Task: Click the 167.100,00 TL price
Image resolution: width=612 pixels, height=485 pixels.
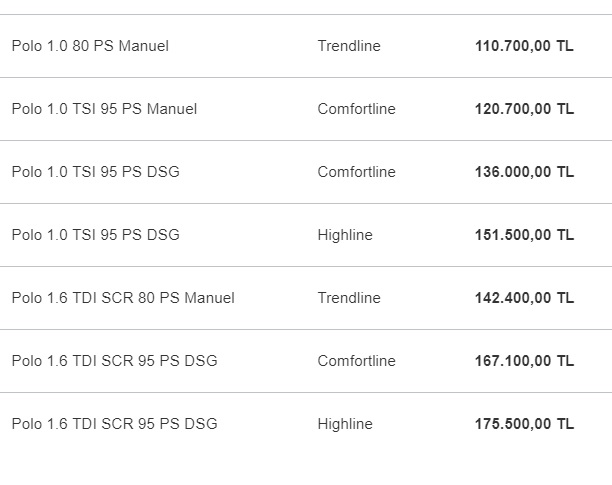Action: tap(524, 361)
